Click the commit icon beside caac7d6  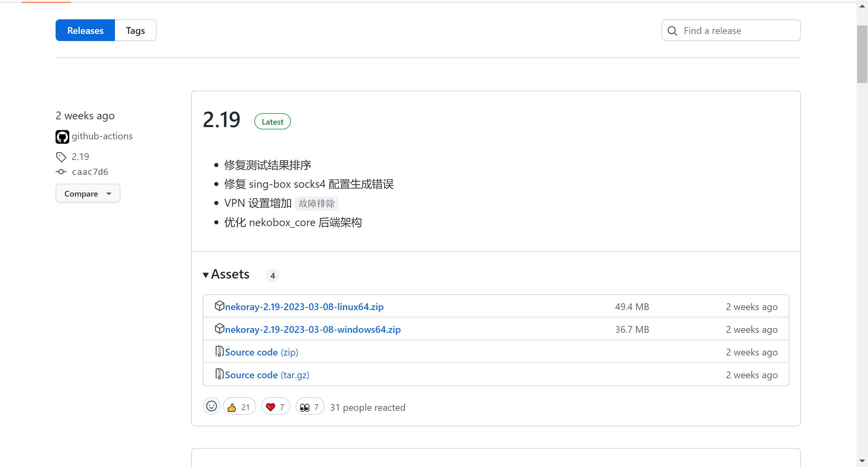(61, 172)
